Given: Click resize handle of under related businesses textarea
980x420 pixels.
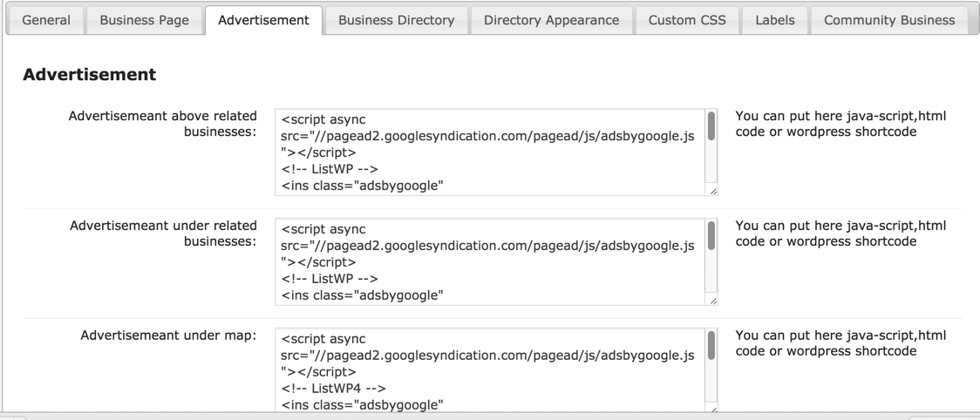Looking at the screenshot, I should pyautogui.click(x=714, y=301).
